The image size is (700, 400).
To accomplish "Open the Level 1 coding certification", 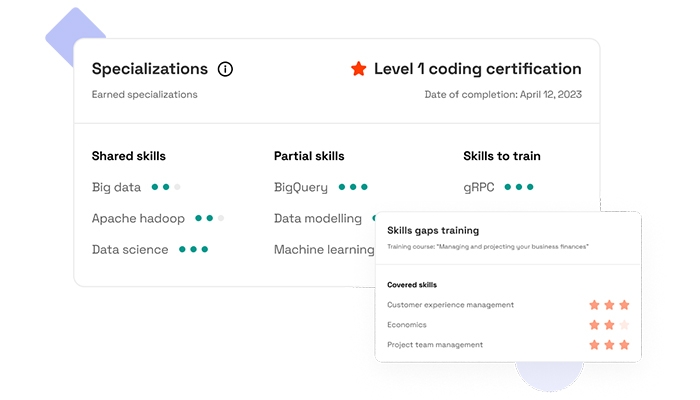I will point(477,69).
